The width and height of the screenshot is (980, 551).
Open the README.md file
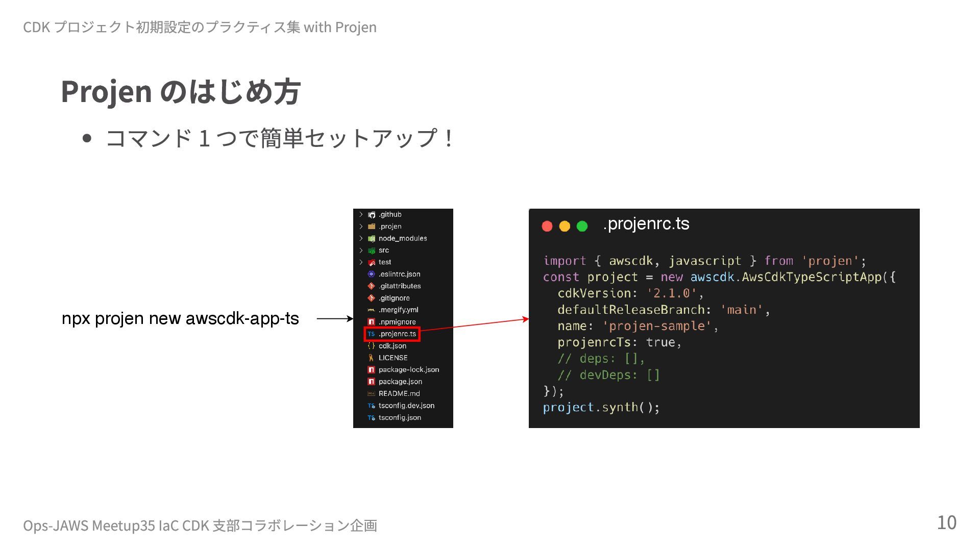coord(399,393)
